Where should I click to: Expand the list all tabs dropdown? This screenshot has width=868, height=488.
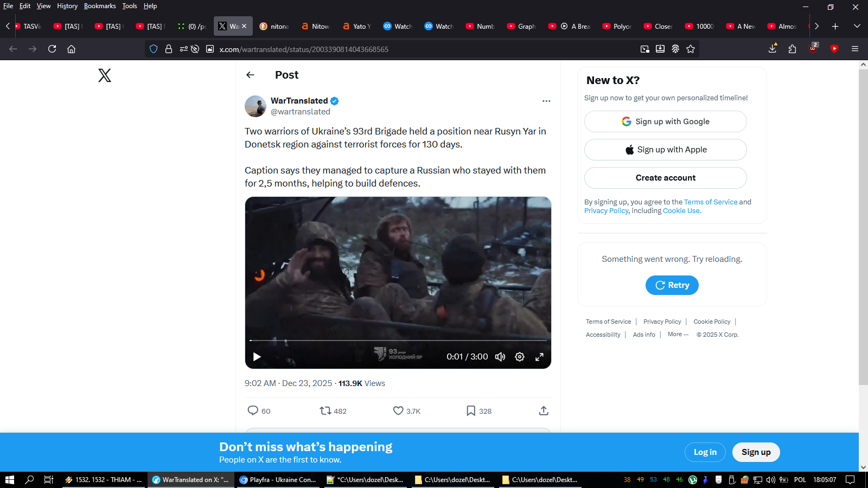pyautogui.click(x=857, y=26)
